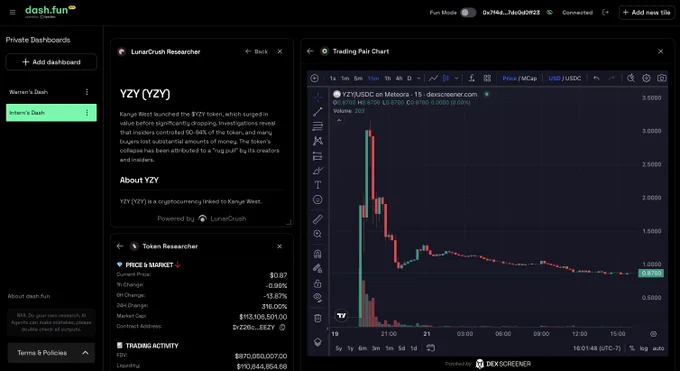This screenshot has height=371, width=680.
Task: Switch to line chart style
Action: tap(433, 78)
